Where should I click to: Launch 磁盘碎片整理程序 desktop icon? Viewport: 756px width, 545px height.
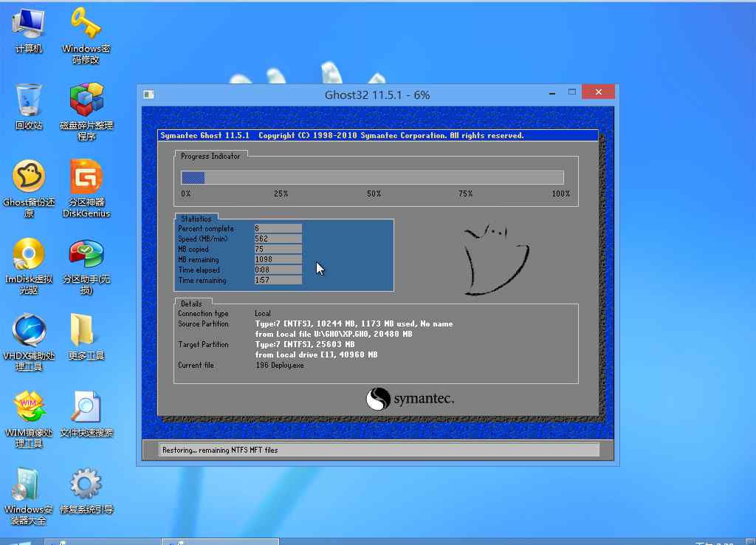pos(86,112)
